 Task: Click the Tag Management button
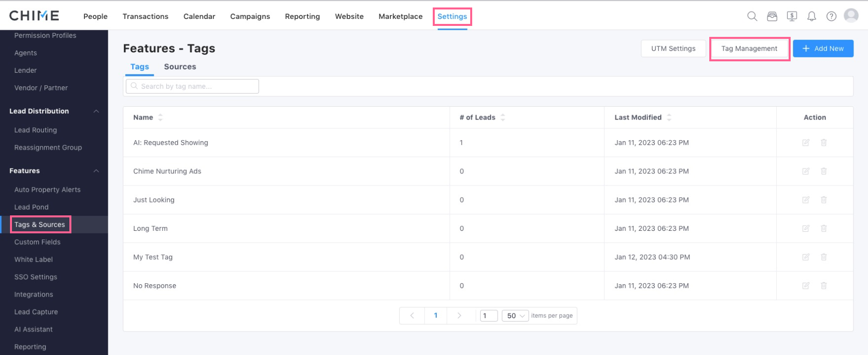[749, 49]
